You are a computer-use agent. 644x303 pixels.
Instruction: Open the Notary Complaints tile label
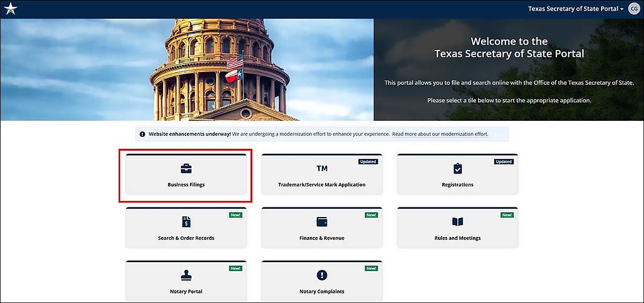(322, 292)
